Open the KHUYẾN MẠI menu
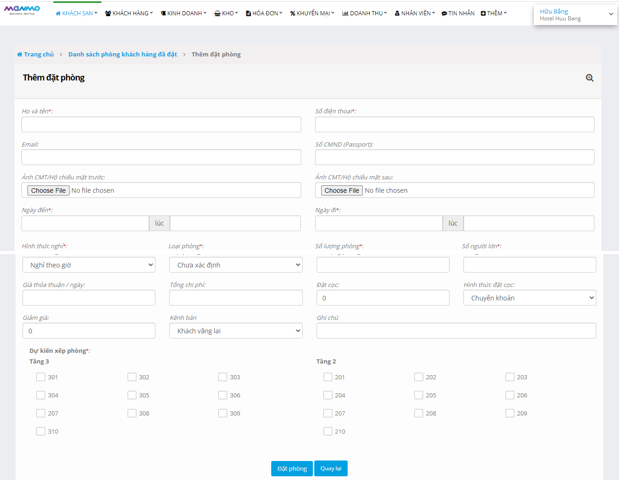Screen dimensions: 619x481 [312, 14]
